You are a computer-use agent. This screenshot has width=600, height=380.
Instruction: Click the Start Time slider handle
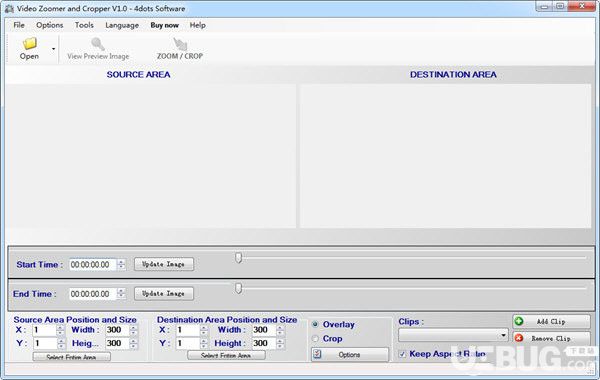pyautogui.click(x=238, y=258)
